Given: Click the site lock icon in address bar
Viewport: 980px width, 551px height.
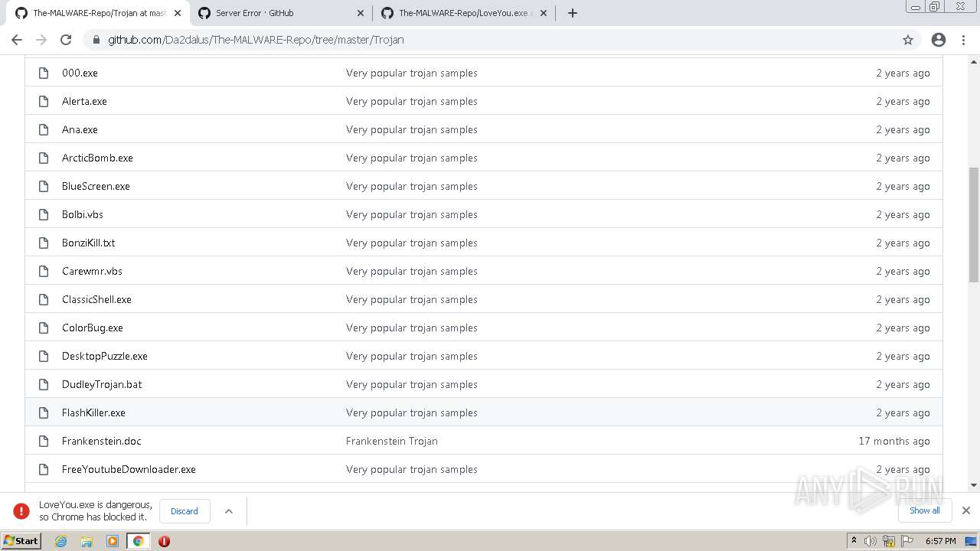Looking at the screenshot, I should tap(96, 40).
